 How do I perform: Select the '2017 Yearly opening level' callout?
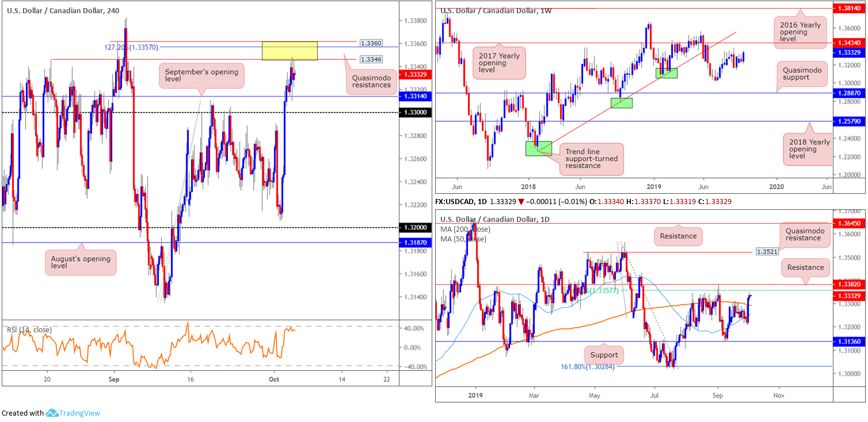(499, 63)
